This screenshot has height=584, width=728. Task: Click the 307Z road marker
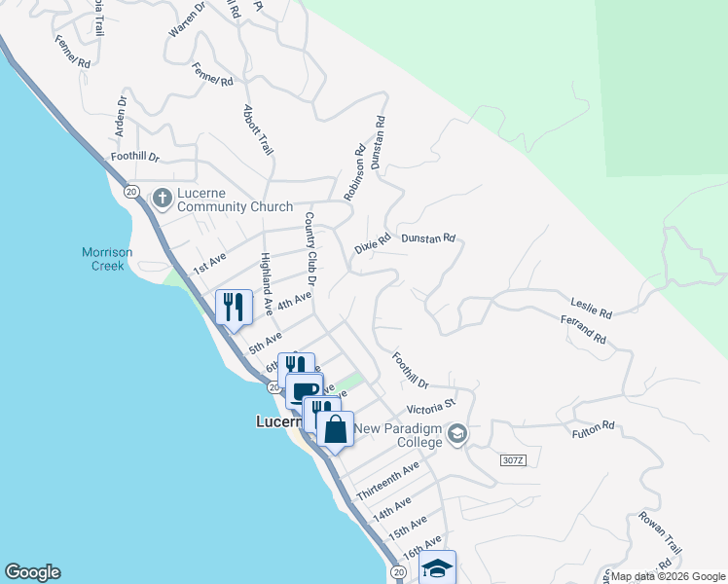(514, 460)
